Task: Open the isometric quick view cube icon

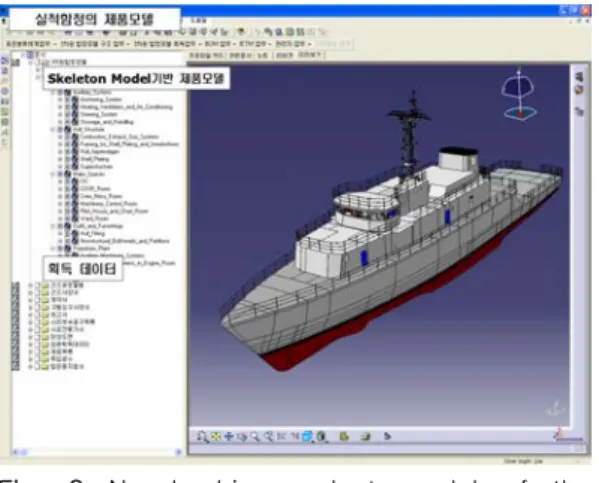Action: click(x=308, y=436)
